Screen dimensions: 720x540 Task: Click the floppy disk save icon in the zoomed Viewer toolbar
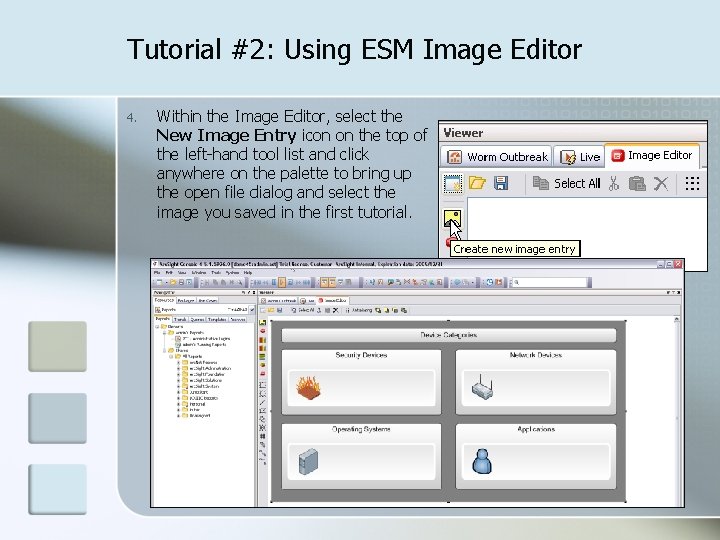(501, 183)
